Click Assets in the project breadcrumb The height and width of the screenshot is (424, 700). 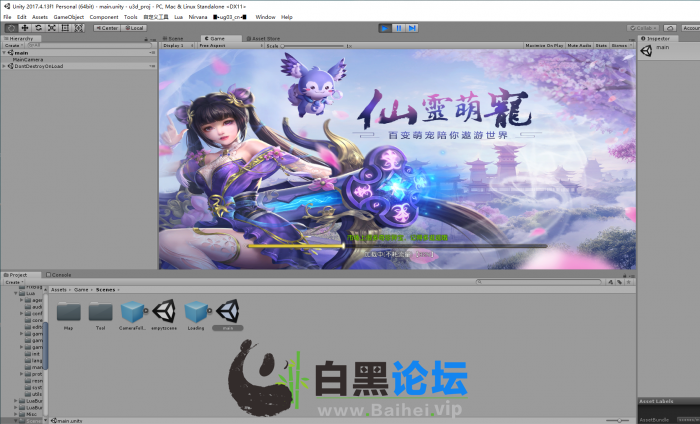coord(58,290)
